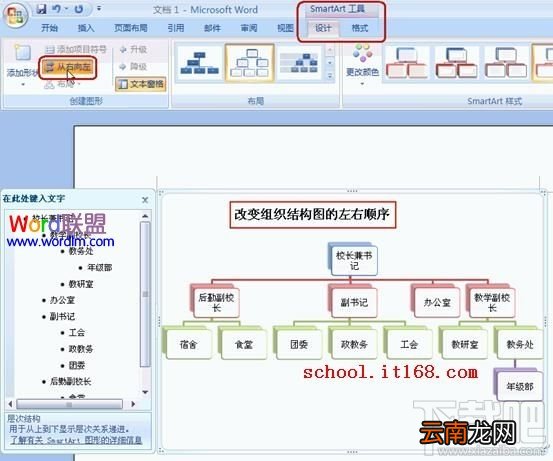Image resolution: width=553 pixels, height=461 pixels.
Task: Select the 教学副校长 chart box
Action: click(492, 303)
